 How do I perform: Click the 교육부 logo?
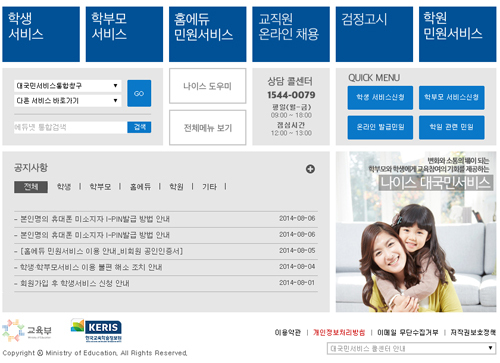27,330
